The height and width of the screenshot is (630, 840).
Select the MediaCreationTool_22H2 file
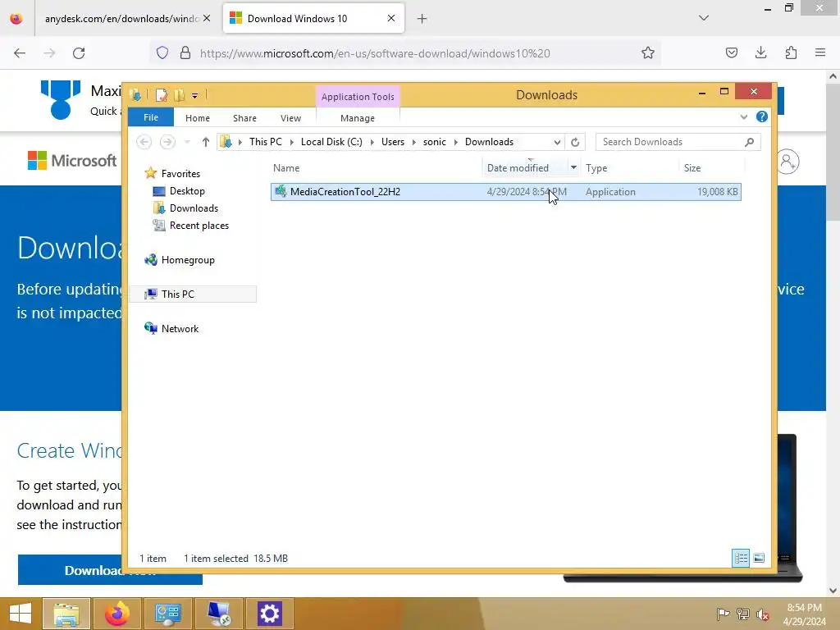[505, 192]
